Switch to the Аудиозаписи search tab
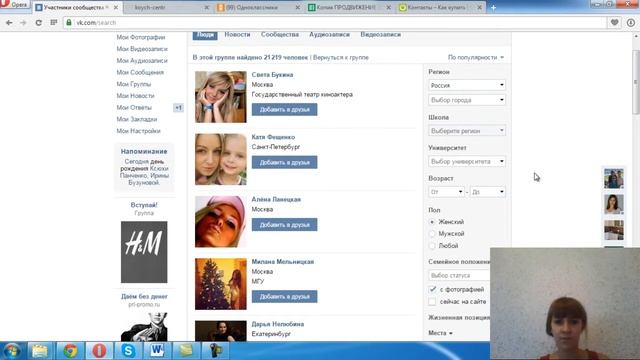The image size is (640, 360). pyautogui.click(x=329, y=35)
